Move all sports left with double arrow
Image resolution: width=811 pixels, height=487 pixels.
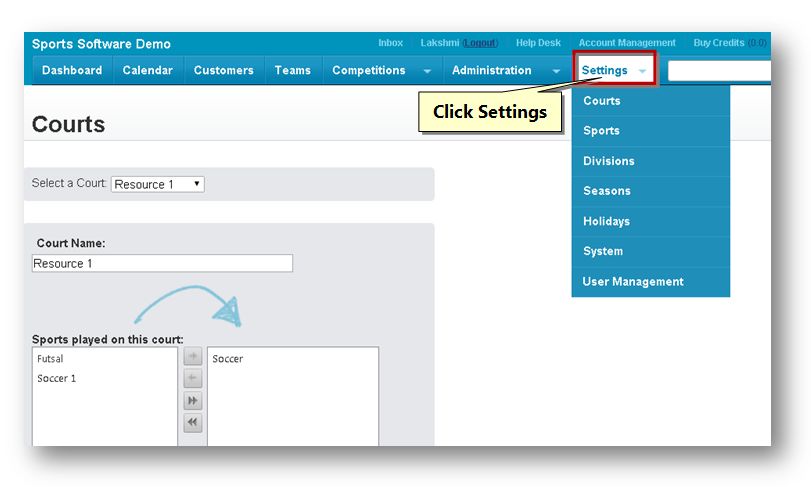pyautogui.click(x=192, y=422)
